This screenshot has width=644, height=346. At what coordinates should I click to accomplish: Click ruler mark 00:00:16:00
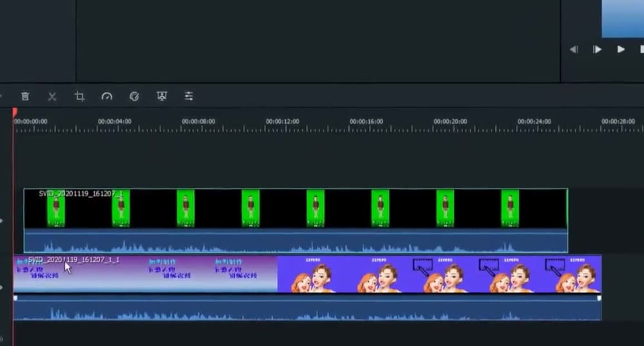pos(366,122)
